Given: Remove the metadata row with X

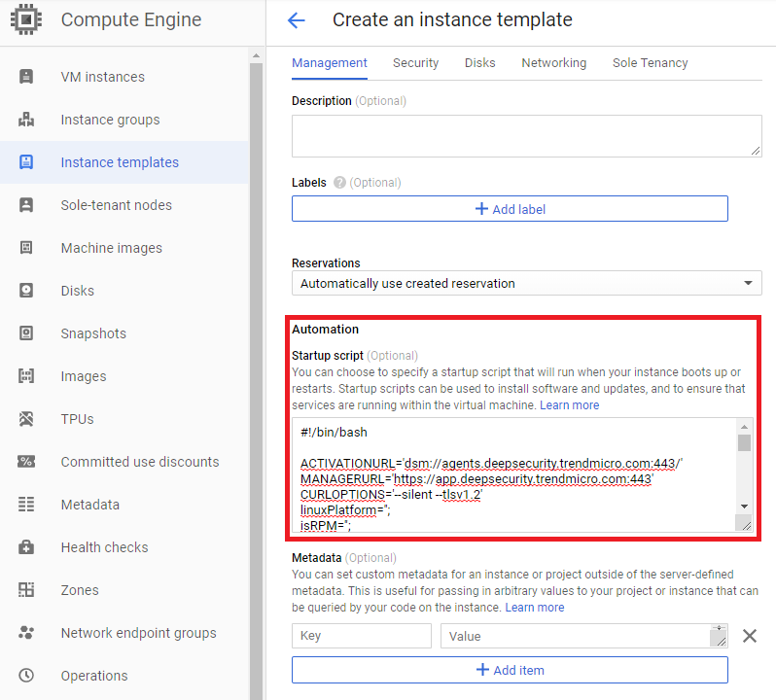Looking at the screenshot, I should [749, 636].
